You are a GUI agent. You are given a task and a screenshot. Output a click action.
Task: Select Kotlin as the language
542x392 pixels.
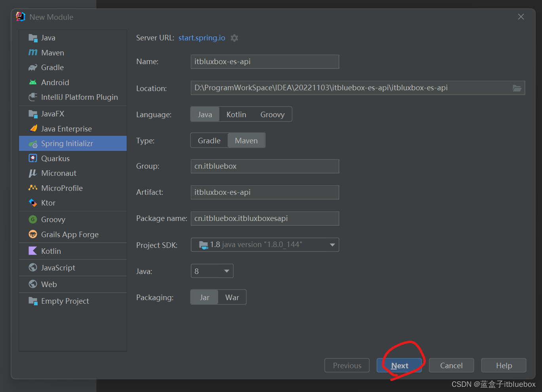tap(236, 114)
